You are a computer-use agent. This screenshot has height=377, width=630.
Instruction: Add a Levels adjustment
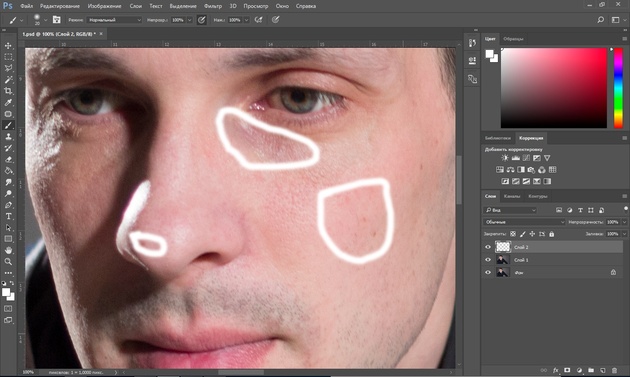coord(515,158)
